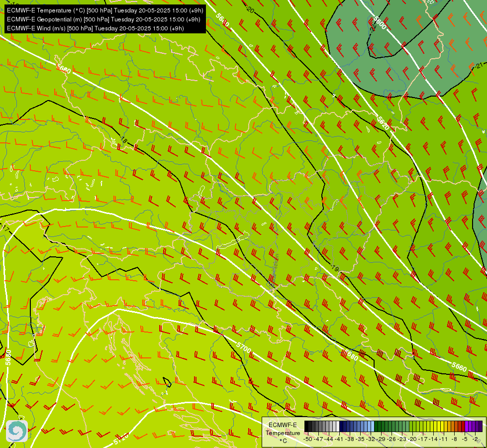The image size is (487, 448).
Task: Click the legend title ECMWF-E Temperature
Action: point(283,429)
